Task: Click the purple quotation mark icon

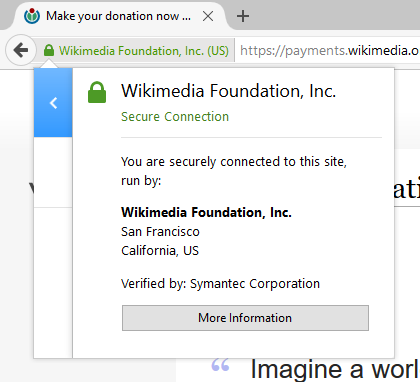Action: click(x=220, y=365)
